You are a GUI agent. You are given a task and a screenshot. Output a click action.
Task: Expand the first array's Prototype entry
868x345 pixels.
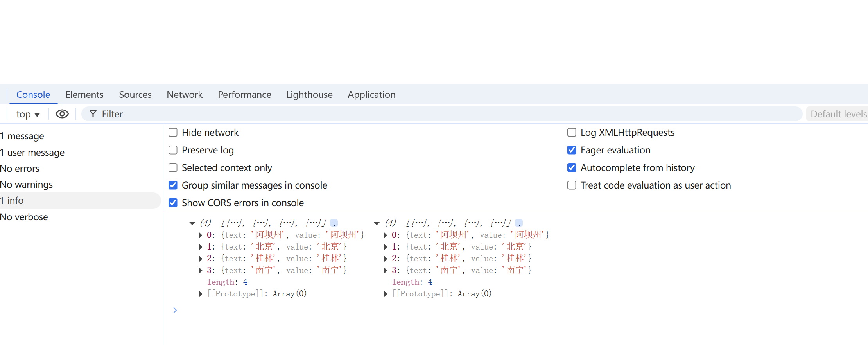pos(201,294)
